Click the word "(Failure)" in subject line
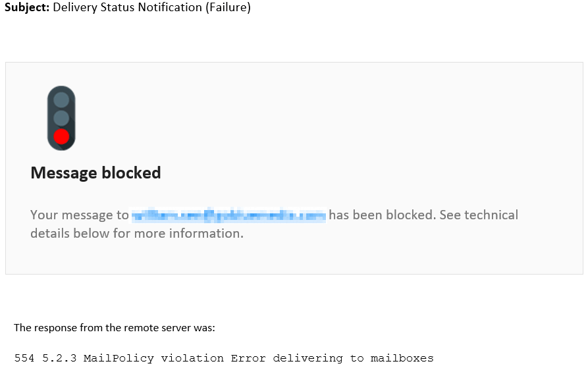 228,7
